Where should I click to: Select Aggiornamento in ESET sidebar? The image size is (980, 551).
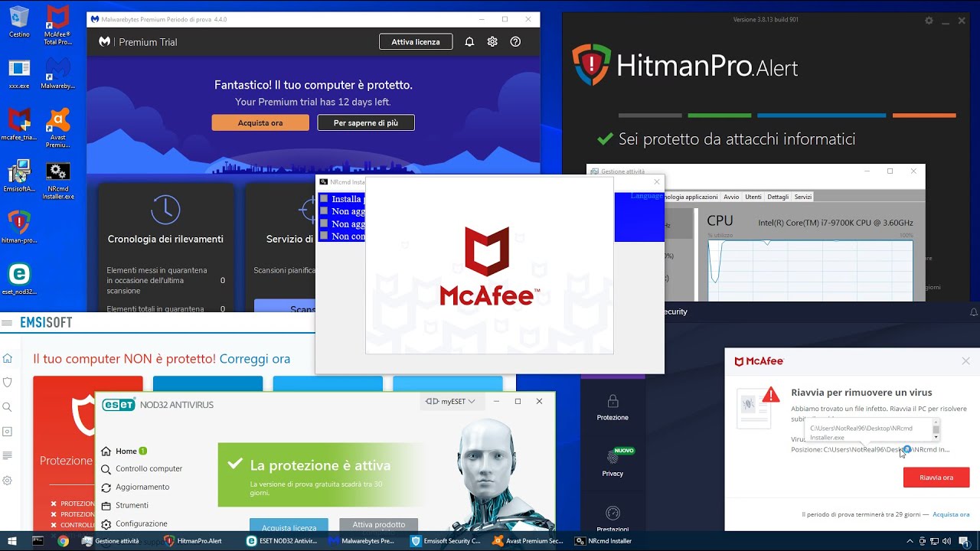135,487
